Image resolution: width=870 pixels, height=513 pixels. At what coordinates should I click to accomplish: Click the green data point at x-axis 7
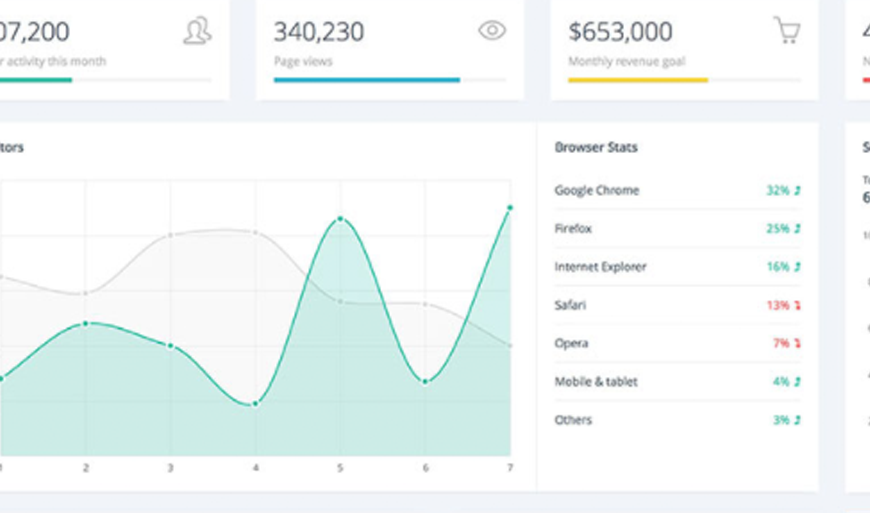(x=510, y=208)
